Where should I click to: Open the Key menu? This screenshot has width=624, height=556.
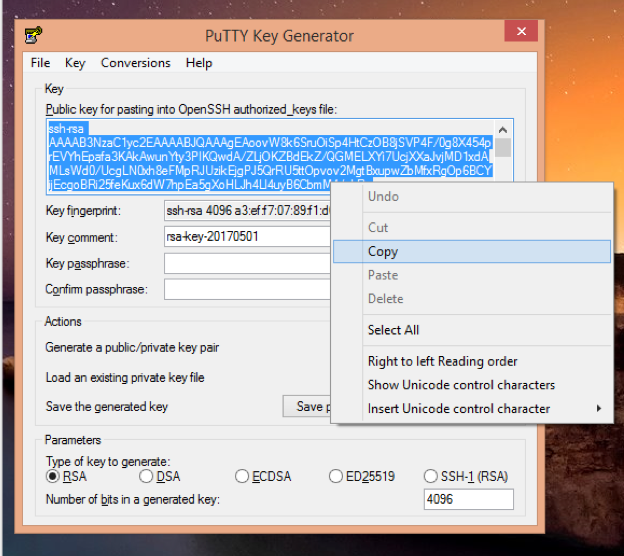[75, 63]
